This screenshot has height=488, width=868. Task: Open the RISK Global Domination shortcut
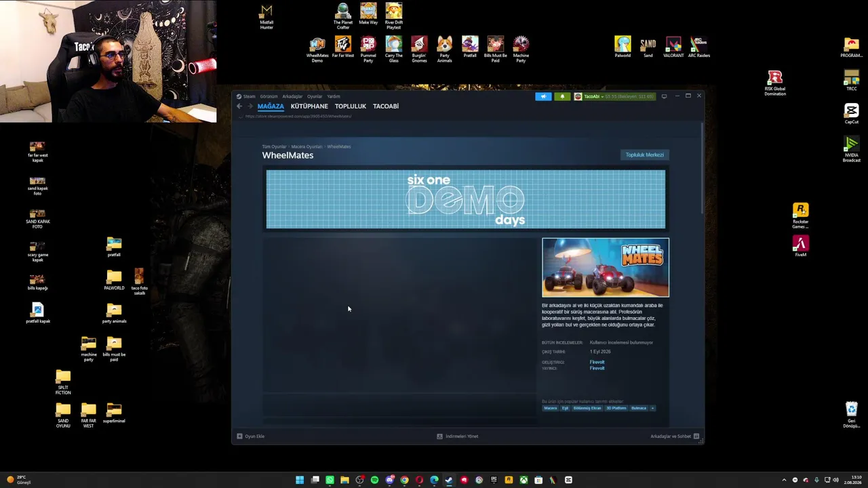coord(775,83)
